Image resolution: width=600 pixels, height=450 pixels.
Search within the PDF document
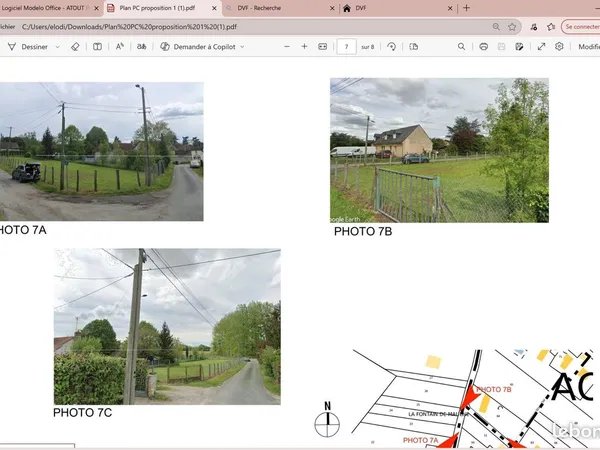461,47
